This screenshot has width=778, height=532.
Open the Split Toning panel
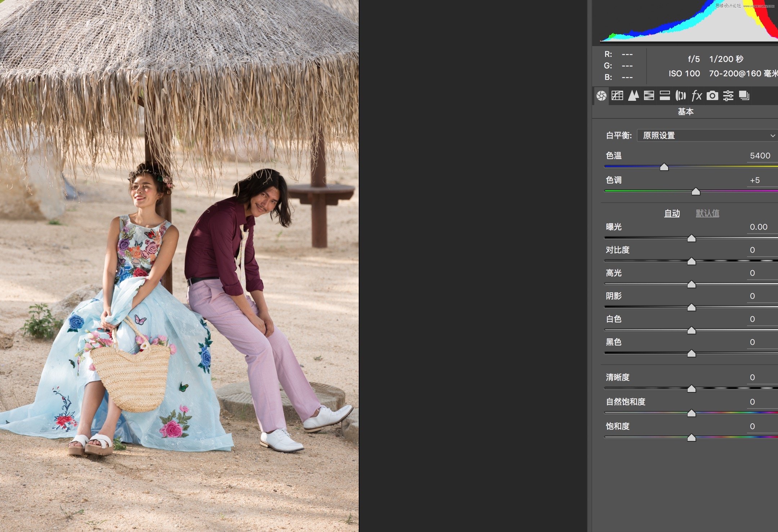[665, 96]
